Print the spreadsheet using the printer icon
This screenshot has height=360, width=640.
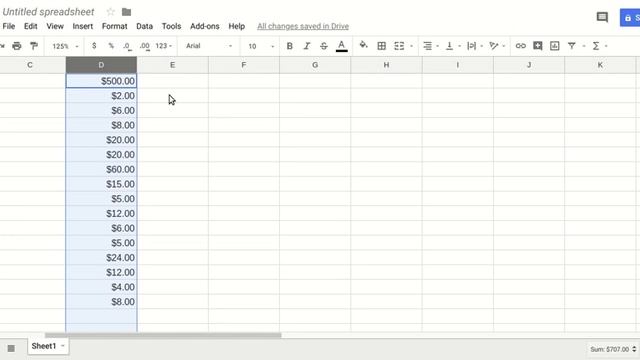pyautogui.click(x=17, y=46)
